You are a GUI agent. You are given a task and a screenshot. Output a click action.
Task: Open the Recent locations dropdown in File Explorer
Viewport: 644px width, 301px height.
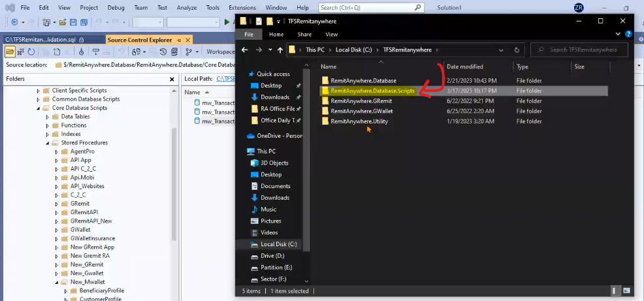click(x=270, y=50)
